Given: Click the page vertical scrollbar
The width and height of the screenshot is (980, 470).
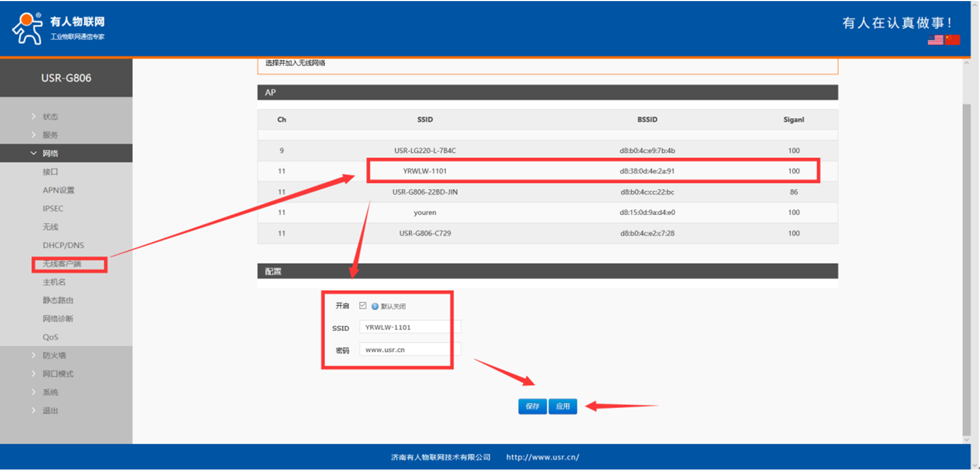Looking at the screenshot, I should click(967, 268).
